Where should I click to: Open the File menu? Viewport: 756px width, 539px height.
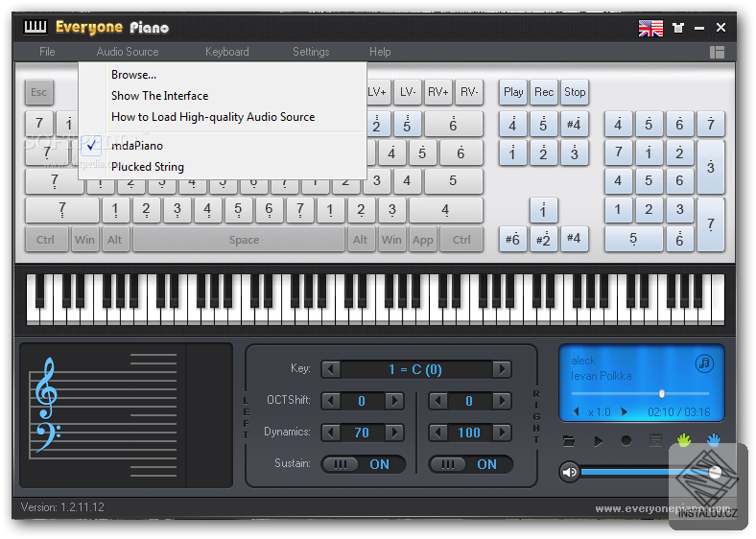[x=47, y=52]
